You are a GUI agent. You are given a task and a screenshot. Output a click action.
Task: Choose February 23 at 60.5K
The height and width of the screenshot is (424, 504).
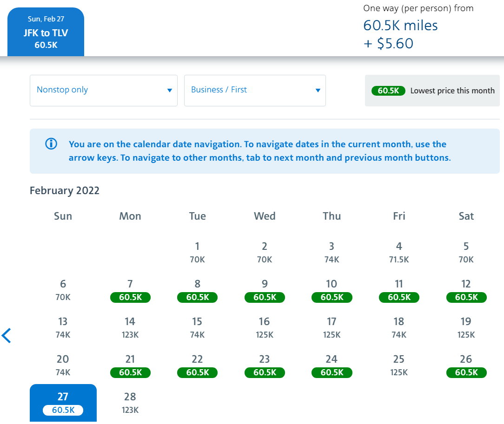265,366
